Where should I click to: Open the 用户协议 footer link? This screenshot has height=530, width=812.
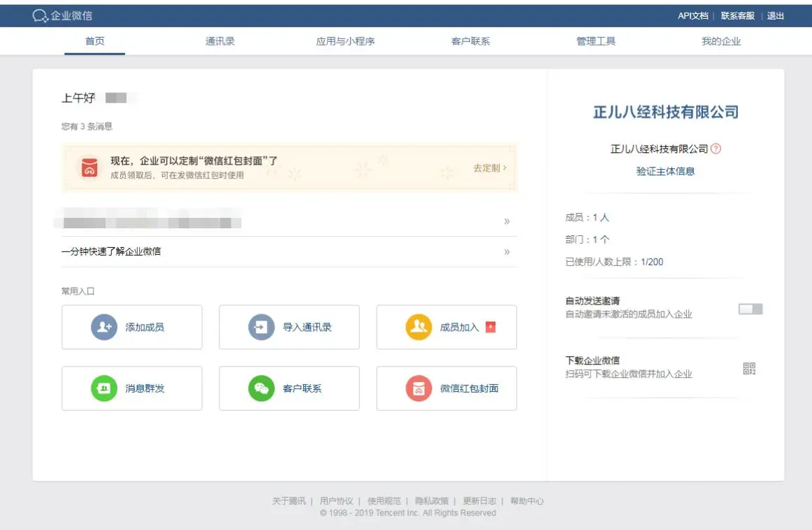point(337,501)
